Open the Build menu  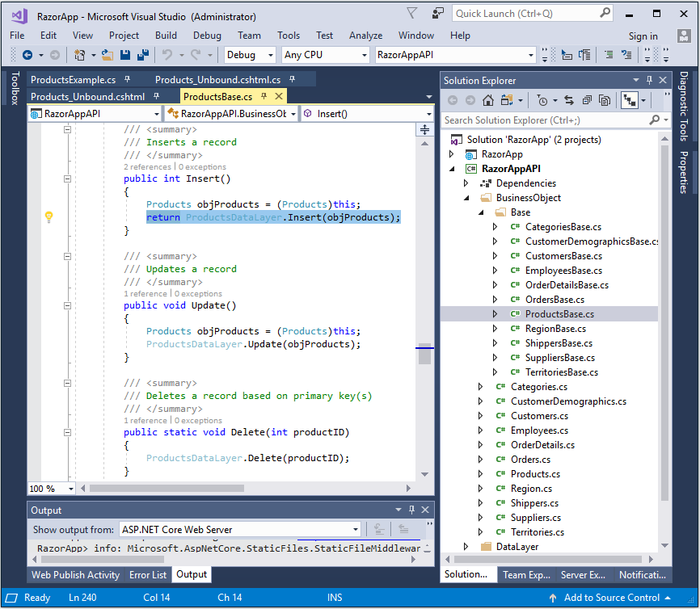[x=166, y=36]
